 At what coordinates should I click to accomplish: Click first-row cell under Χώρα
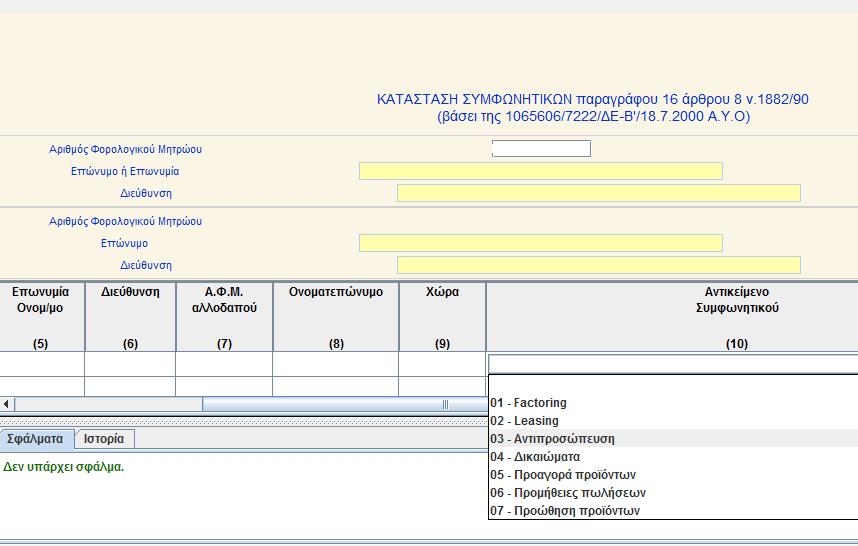[x=443, y=364]
